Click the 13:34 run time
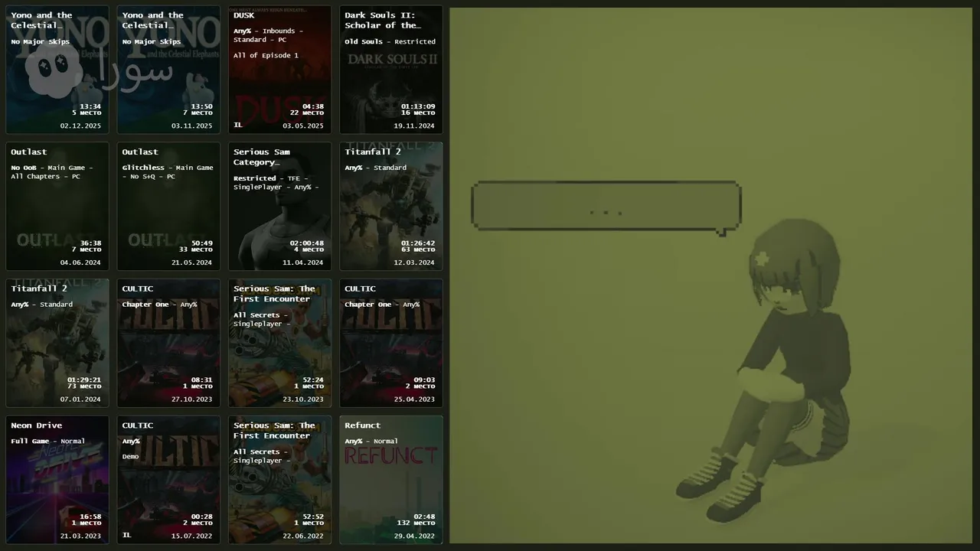The height and width of the screenshot is (551, 980). pyautogui.click(x=90, y=106)
